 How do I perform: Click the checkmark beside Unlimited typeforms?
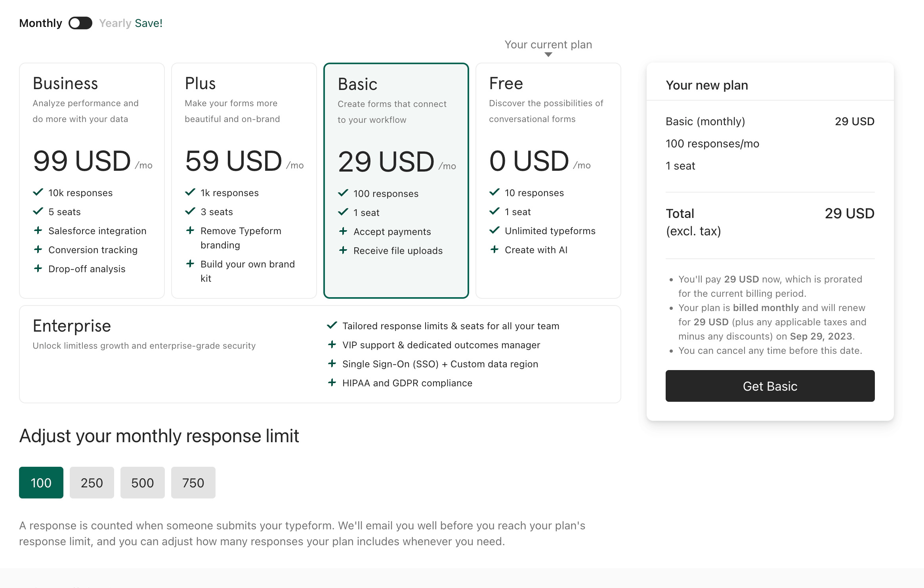click(x=494, y=231)
